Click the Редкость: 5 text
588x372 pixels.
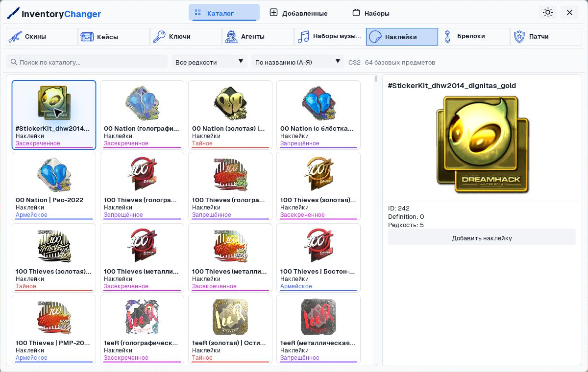(406, 225)
